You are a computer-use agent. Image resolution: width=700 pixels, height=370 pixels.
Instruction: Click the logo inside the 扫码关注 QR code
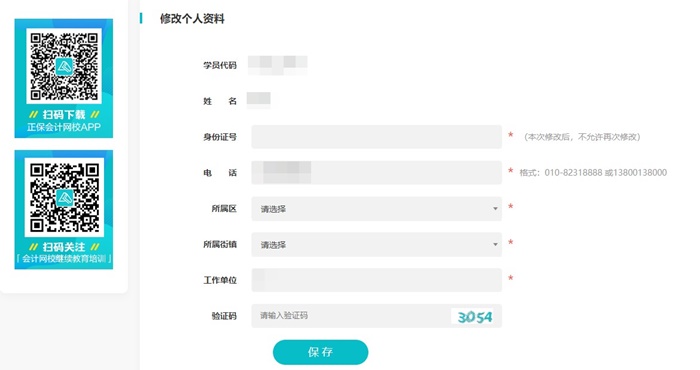tap(64, 197)
